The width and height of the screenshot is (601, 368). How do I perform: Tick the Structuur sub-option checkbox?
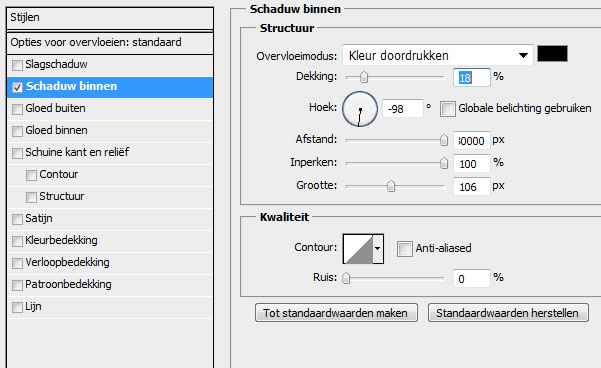31,197
